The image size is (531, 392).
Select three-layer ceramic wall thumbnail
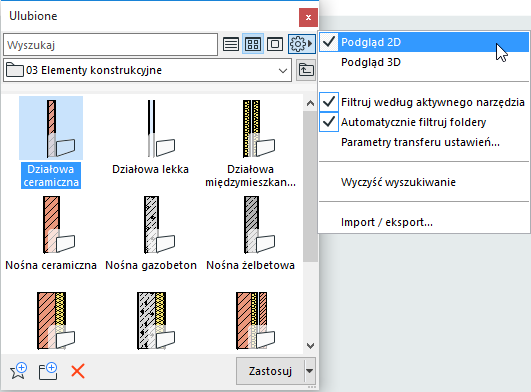(x=255, y=321)
